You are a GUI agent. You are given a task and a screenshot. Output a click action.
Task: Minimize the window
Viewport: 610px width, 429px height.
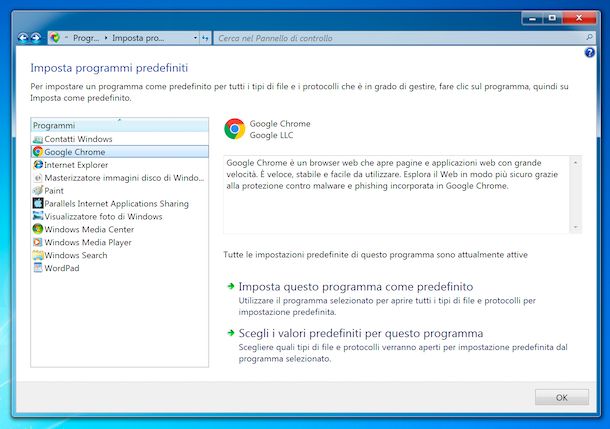coord(532,18)
